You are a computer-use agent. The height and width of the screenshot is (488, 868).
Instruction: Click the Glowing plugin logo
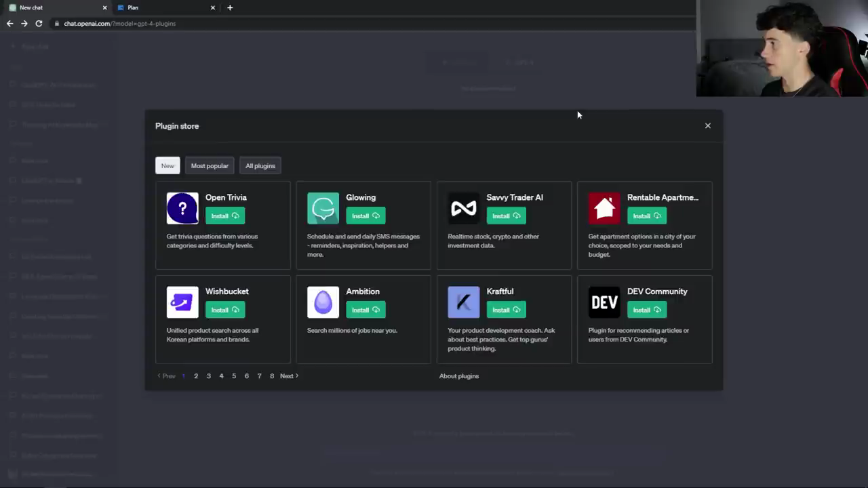323,208
